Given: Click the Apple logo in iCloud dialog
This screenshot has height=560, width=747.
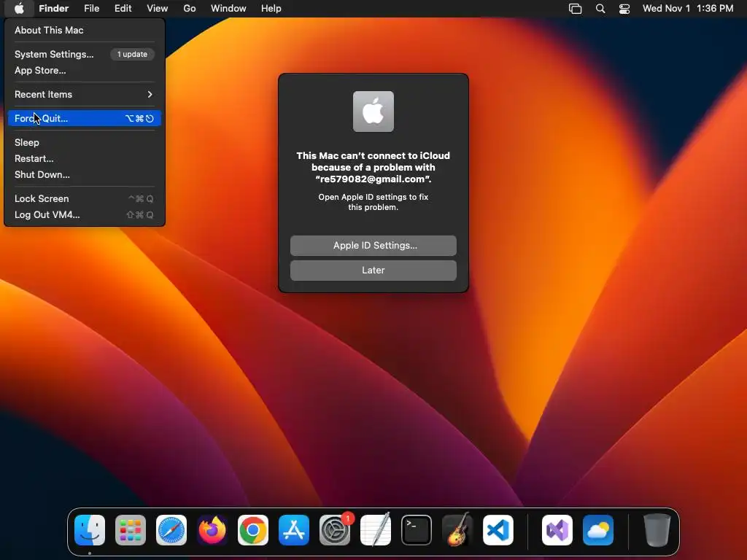Looking at the screenshot, I should pyautogui.click(x=373, y=112).
